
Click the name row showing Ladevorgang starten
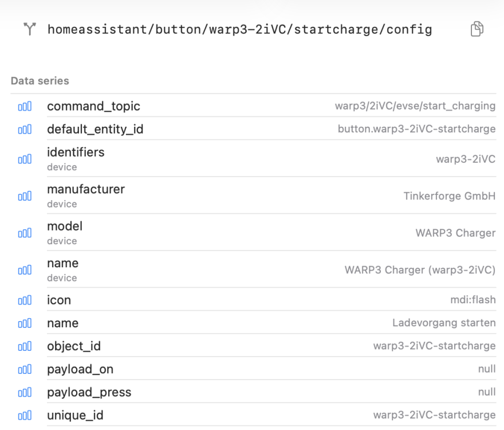click(253, 323)
